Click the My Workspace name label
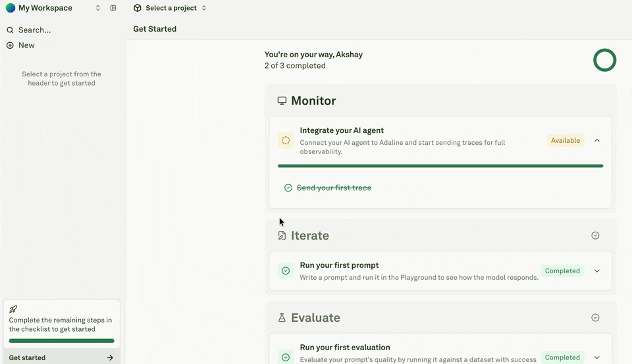The width and height of the screenshot is (632, 364). pos(45,8)
